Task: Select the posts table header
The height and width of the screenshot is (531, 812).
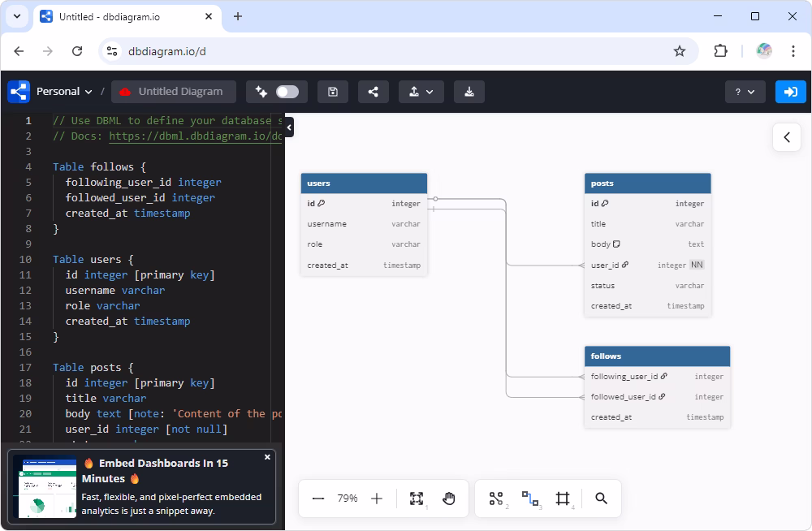Action: coord(648,183)
